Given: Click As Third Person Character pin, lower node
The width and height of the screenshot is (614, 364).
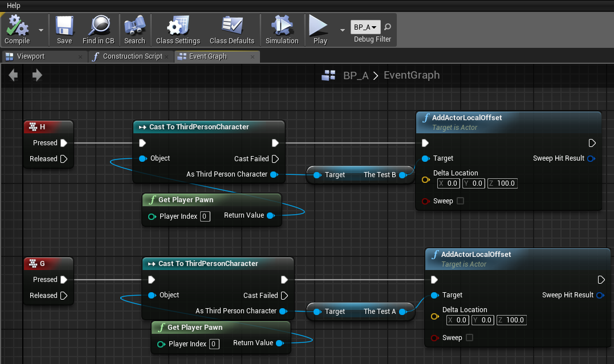Looking at the screenshot, I should tap(283, 311).
